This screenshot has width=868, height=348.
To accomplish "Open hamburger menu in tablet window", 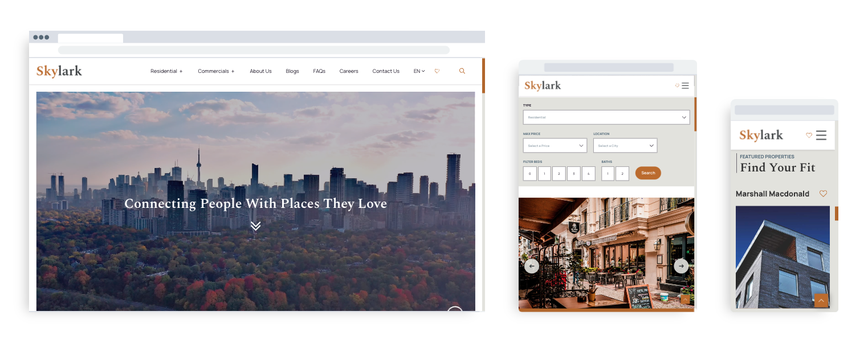I will coord(685,85).
